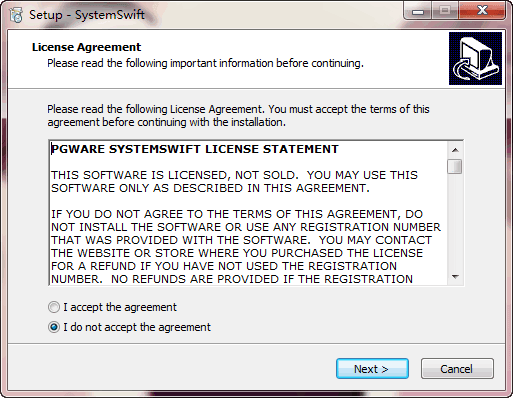The width and height of the screenshot is (513, 398).
Task: Click the 'IF YOU DO NOT AGREE' license paragraph
Action: pos(246,247)
